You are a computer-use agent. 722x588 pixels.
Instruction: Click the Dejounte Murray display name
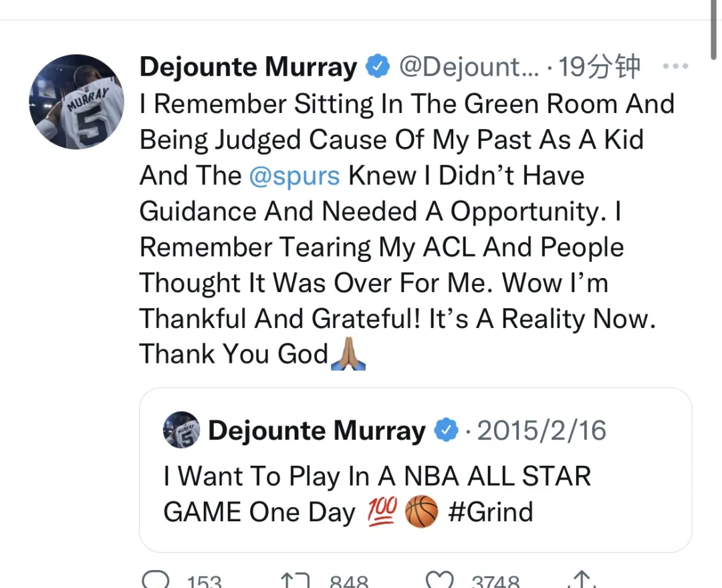(248, 67)
